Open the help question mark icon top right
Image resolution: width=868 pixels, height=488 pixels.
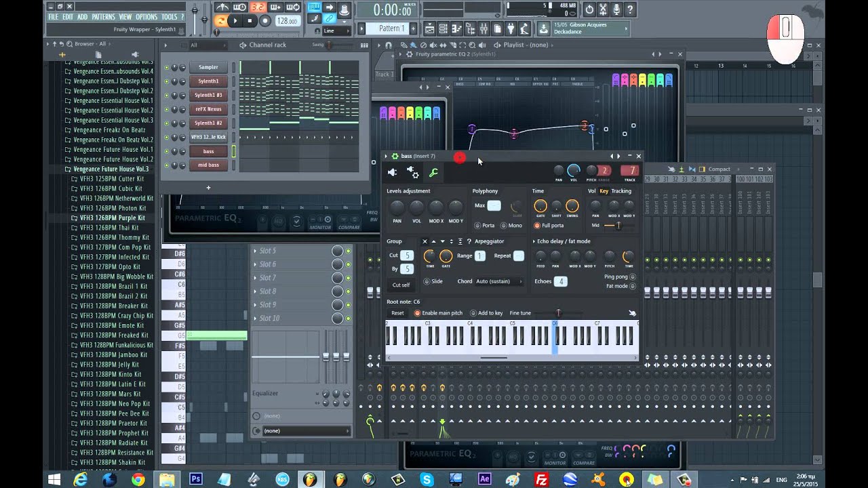(631, 9)
